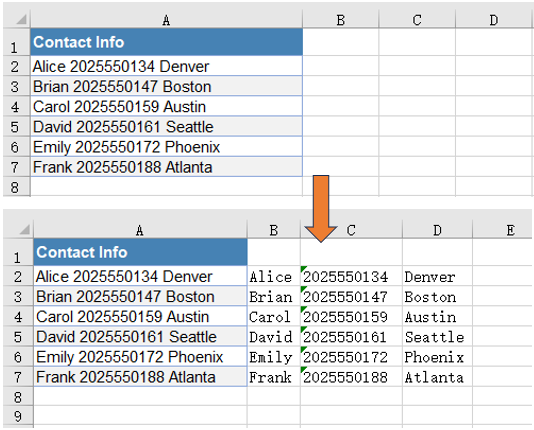Select split cell containing only 'Boston'
534x430 pixels.
pyautogui.click(x=437, y=296)
